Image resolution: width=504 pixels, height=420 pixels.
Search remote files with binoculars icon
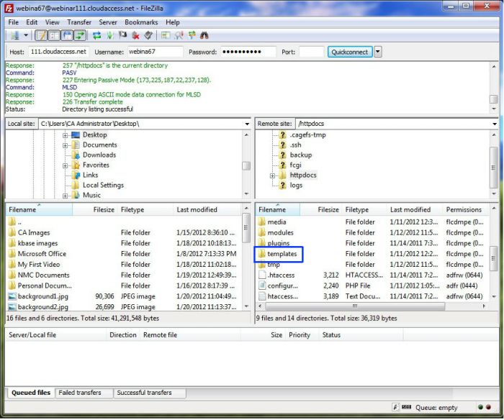point(204,35)
